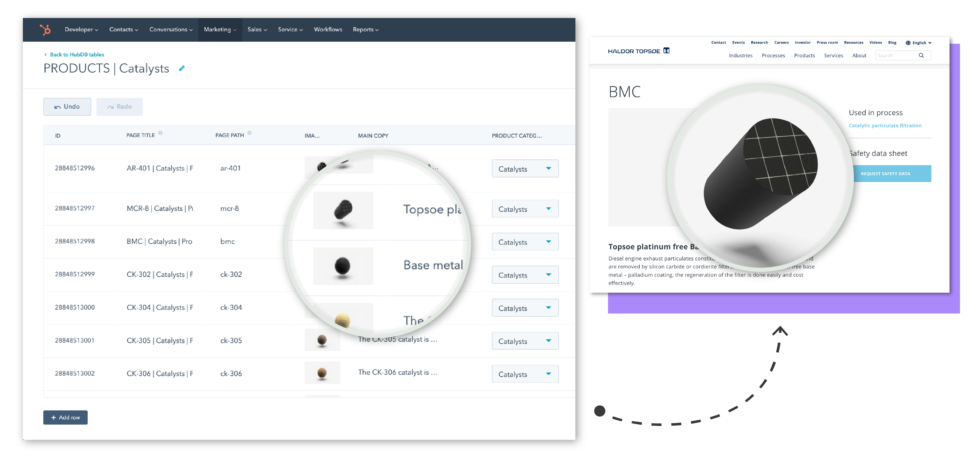
Task: Click the Undo icon button
Action: tap(56, 107)
